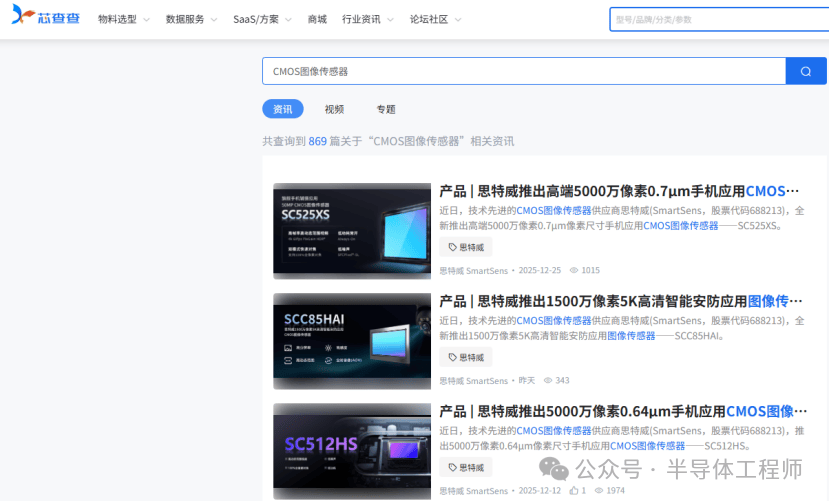The width and height of the screenshot is (829, 502).
Task: Open the 行业资讯 menu
Action: (x=361, y=20)
